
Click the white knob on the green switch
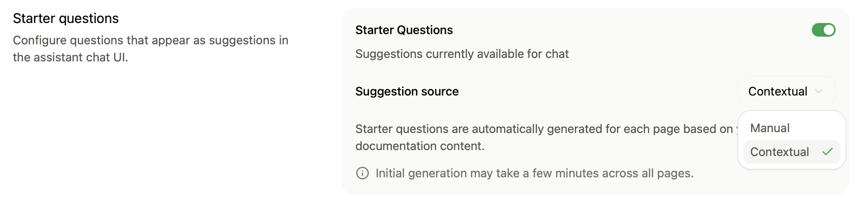pos(828,30)
